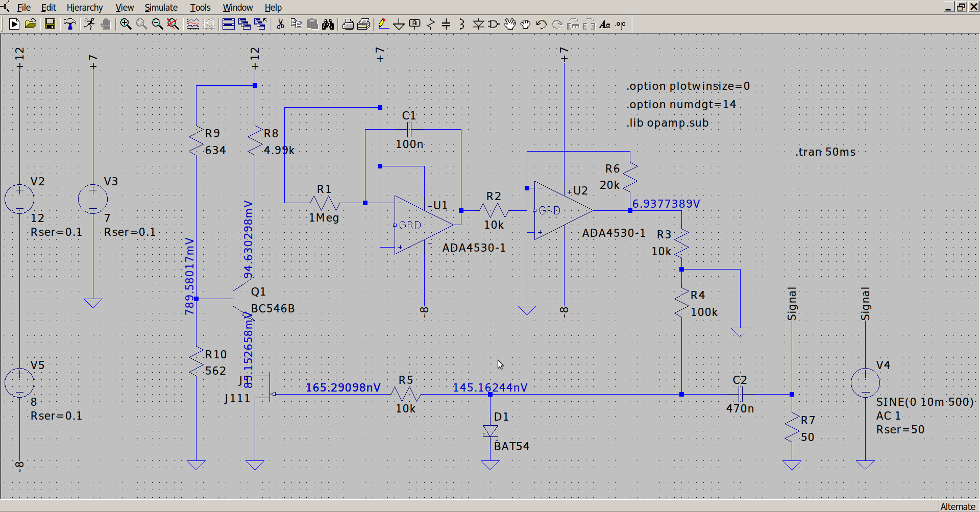Viewport: 980px width, 512px height.
Task: Select the Place Component gate icon
Action: pos(494,24)
